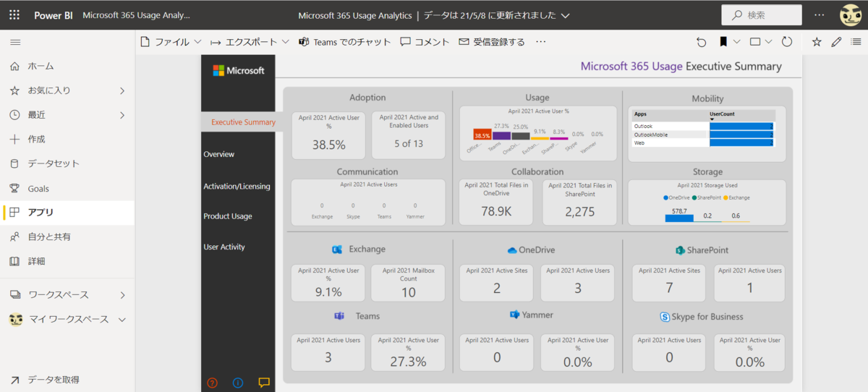Open the user profile avatar
This screenshot has height=392, width=868.
[850, 14]
